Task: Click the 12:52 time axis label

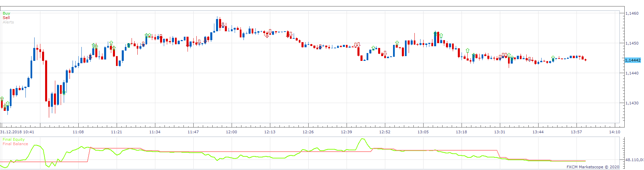Action: click(x=385, y=132)
